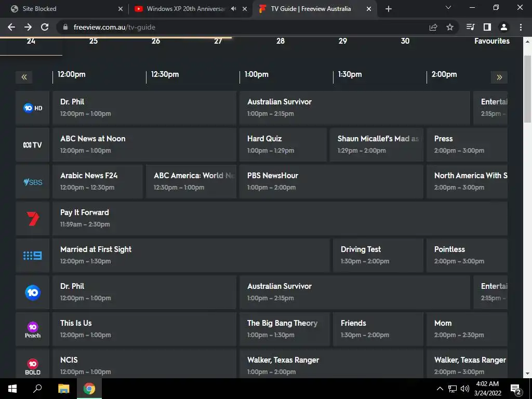
Task: Select the SBS channel logo
Action: tap(33, 182)
